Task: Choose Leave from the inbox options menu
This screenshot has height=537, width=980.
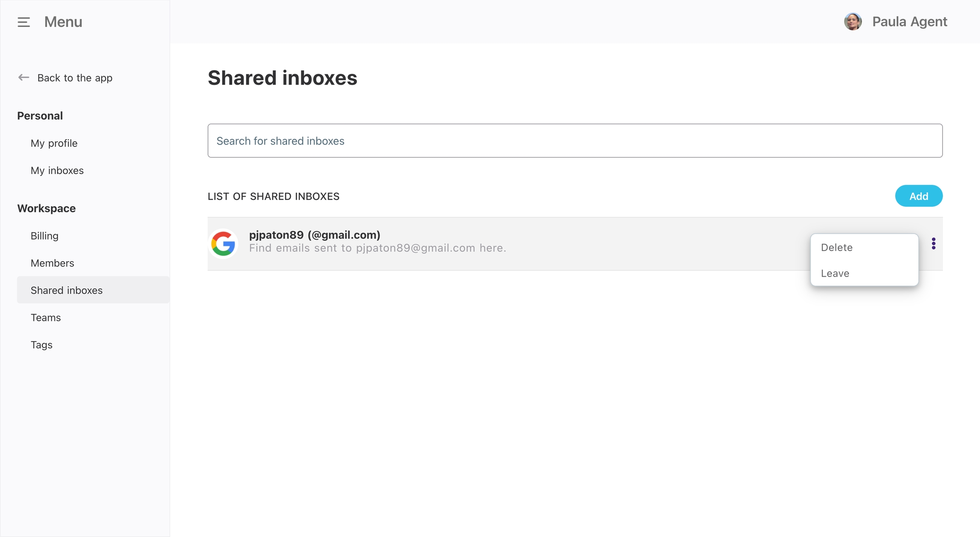Action: (835, 273)
